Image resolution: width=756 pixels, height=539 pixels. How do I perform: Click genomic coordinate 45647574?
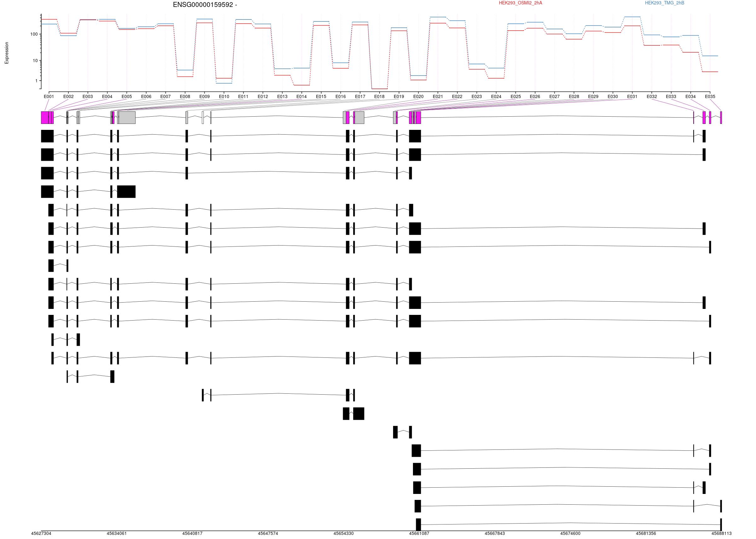pos(268,534)
